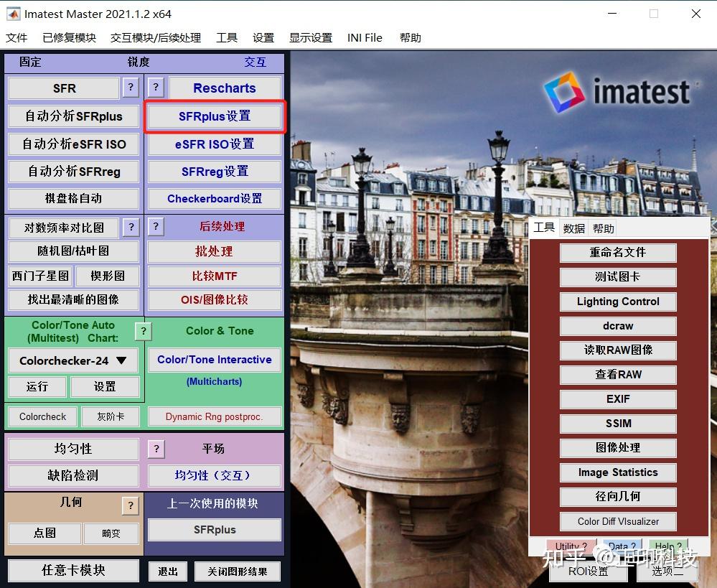Image resolution: width=717 pixels, height=588 pixels.
Task: Switch to the 帮助 tab in the tool panel
Action: (603, 228)
